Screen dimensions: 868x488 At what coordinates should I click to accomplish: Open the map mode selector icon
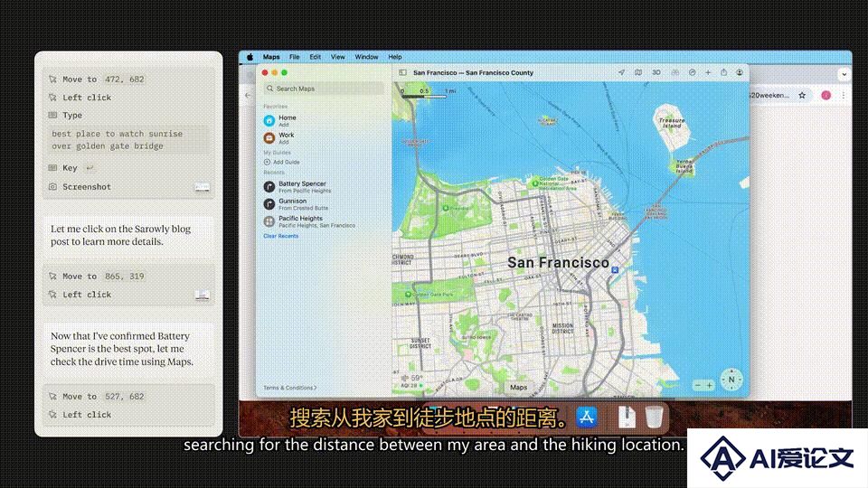click(638, 72)
